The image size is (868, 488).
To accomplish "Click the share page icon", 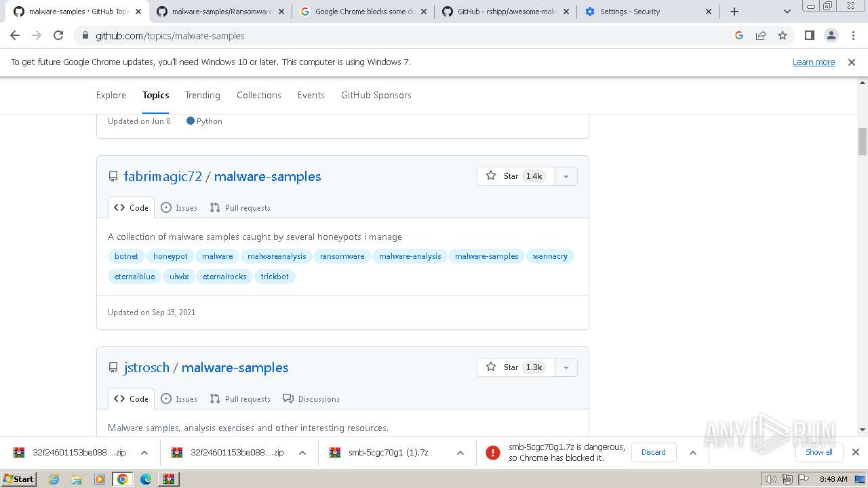I will 761,35.
